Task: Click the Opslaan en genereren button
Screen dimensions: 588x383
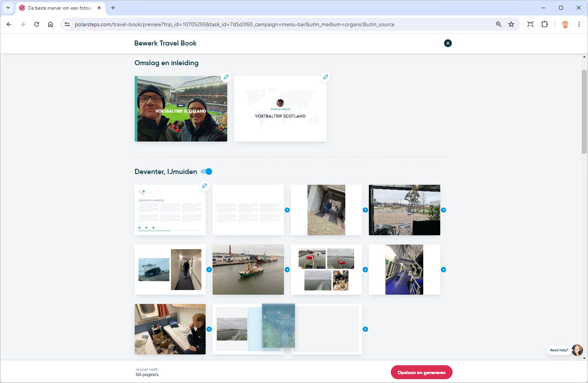Action: [x=421, y=373]
